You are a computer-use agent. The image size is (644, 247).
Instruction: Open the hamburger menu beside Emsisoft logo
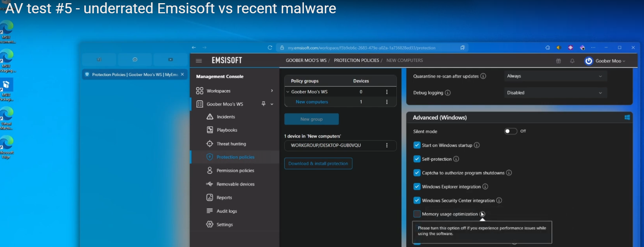(199, 61)
